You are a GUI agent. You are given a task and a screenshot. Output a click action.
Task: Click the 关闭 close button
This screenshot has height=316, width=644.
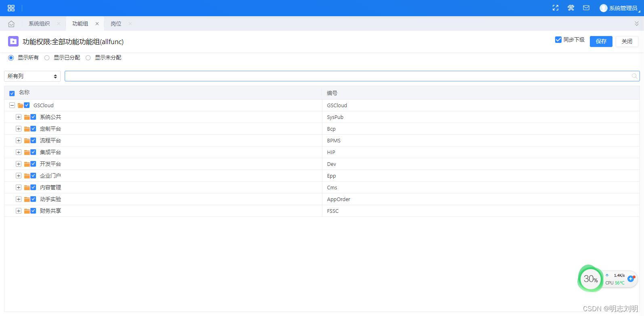627,41
